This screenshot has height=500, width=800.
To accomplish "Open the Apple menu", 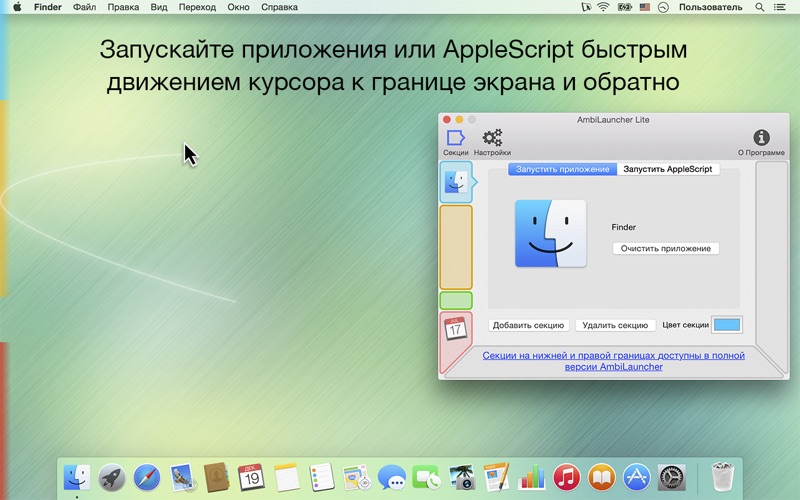I will 17,7.
